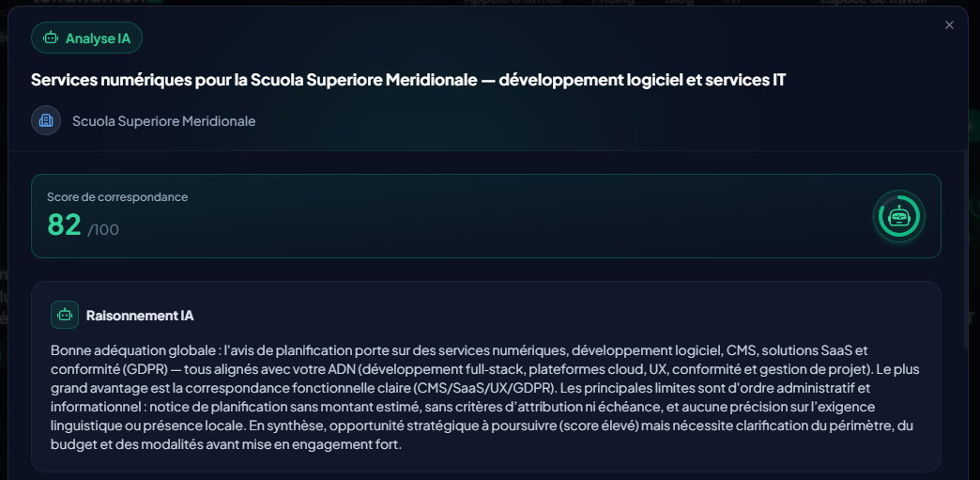980x480 pixels.
Task: Select the Analyse IA badge label
Action: tap(98, 39)
